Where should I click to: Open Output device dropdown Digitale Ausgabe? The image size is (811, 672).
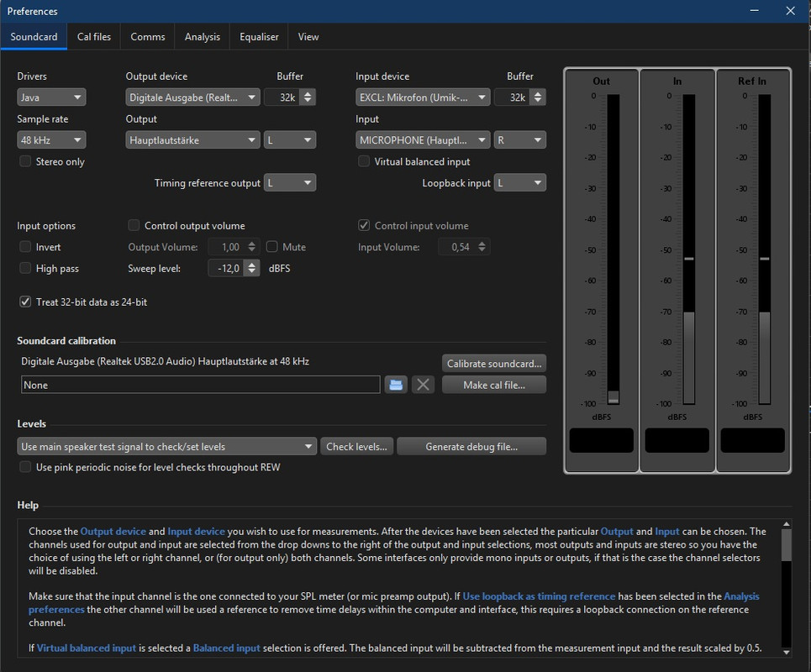click(x=192, y=97)
